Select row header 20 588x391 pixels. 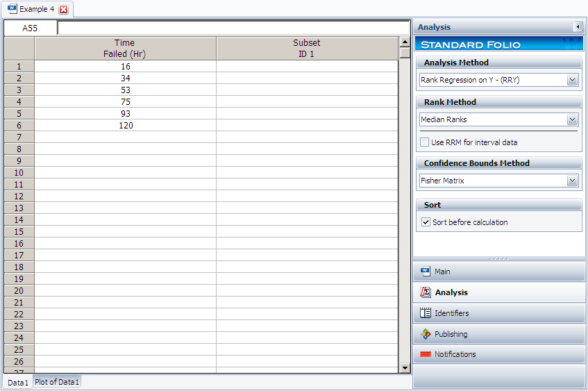pos(19,291)
